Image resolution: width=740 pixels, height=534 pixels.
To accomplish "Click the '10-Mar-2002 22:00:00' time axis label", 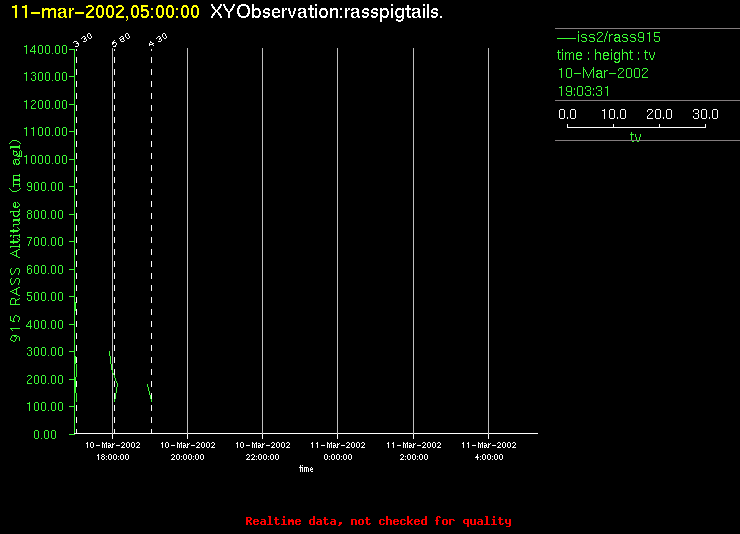I will click(x=263, y=451).
